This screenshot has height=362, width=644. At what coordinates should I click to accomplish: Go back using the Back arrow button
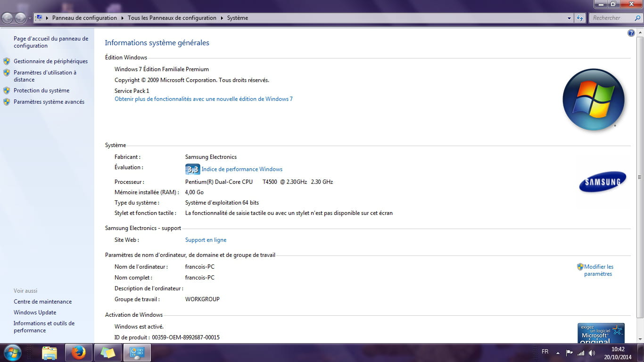tap(8, 18)
